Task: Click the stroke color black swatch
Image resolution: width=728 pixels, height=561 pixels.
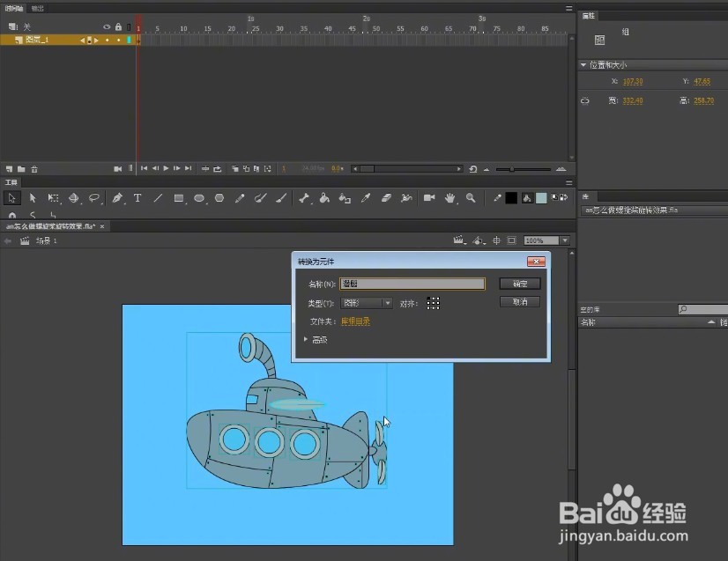Action: pyautogui.click(x=511, y=198)
